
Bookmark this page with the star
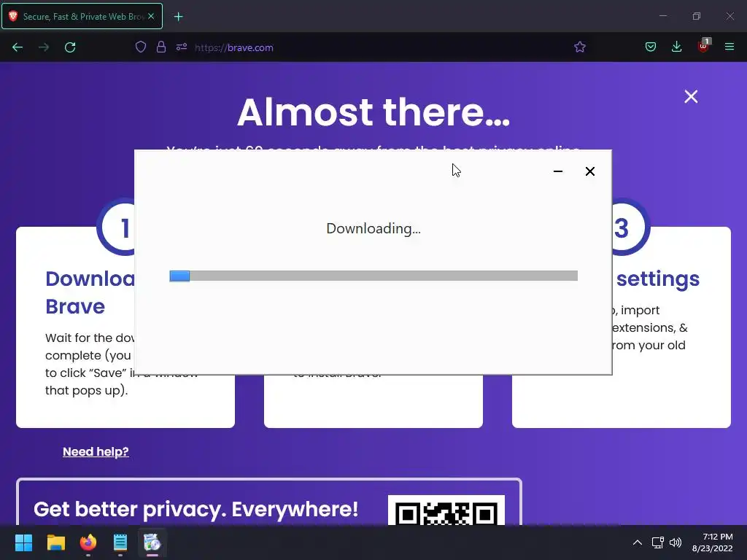[x=580, y=47]
